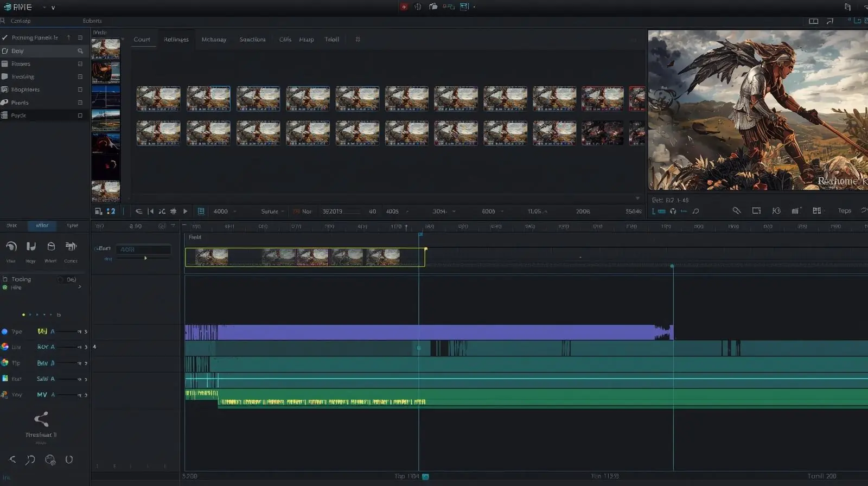This screenshot has height=486, width=868.
Task: Click the search icon in Doiy row
Action: pos(80,51)
